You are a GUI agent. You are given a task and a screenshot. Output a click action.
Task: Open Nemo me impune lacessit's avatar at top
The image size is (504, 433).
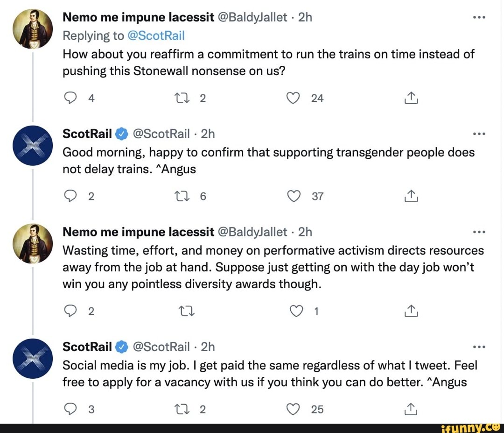tap(33, 29)
